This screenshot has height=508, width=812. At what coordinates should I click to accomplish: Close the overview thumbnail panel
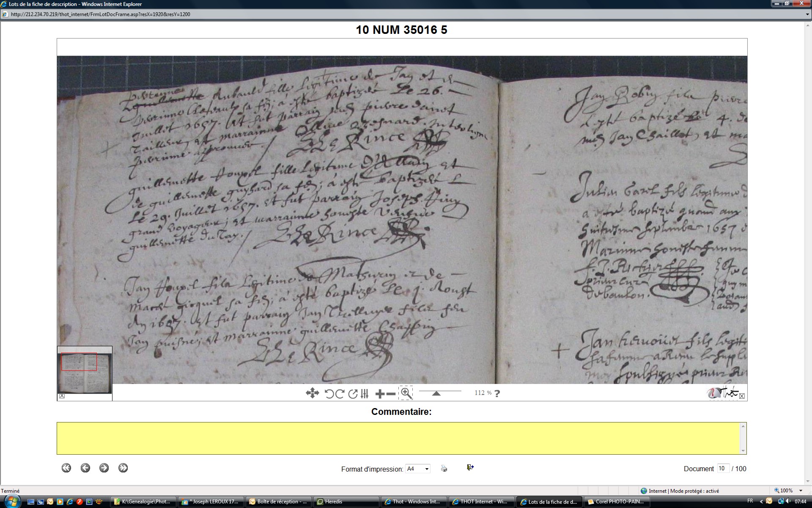[62, 396]
